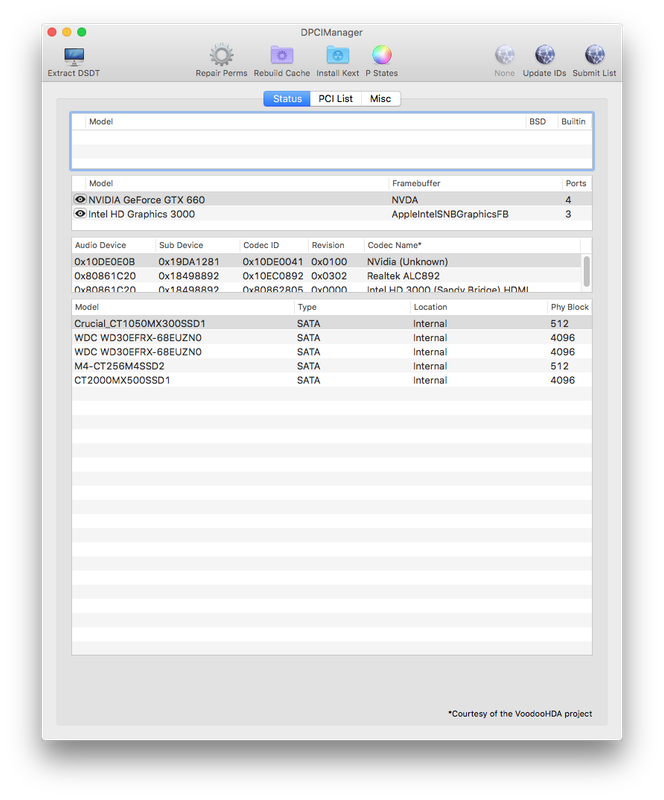
Task: Click the Phy Block column header
Action: [x=570, y=307]
